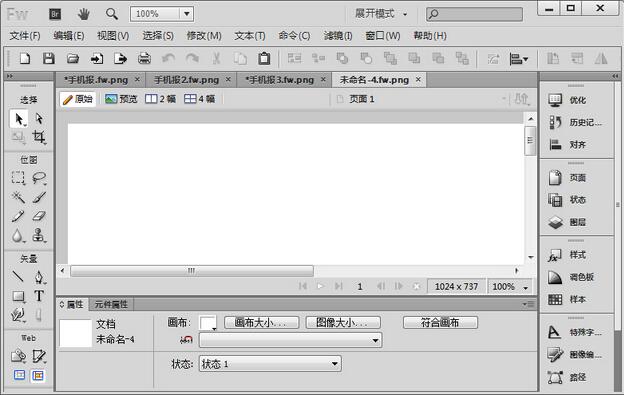The image size is (624, 395).
Task: Switch to 预览 view
Action: pyautogui.click(x=121, y=99)
